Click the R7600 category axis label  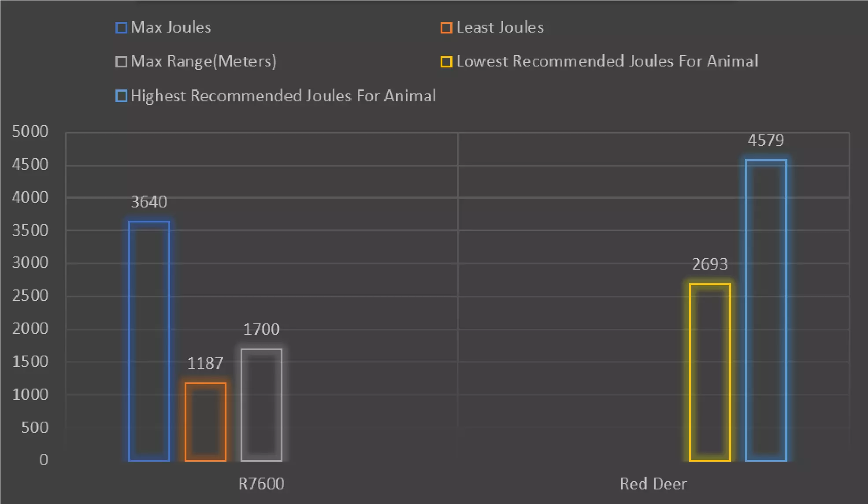tap(261, 484)
